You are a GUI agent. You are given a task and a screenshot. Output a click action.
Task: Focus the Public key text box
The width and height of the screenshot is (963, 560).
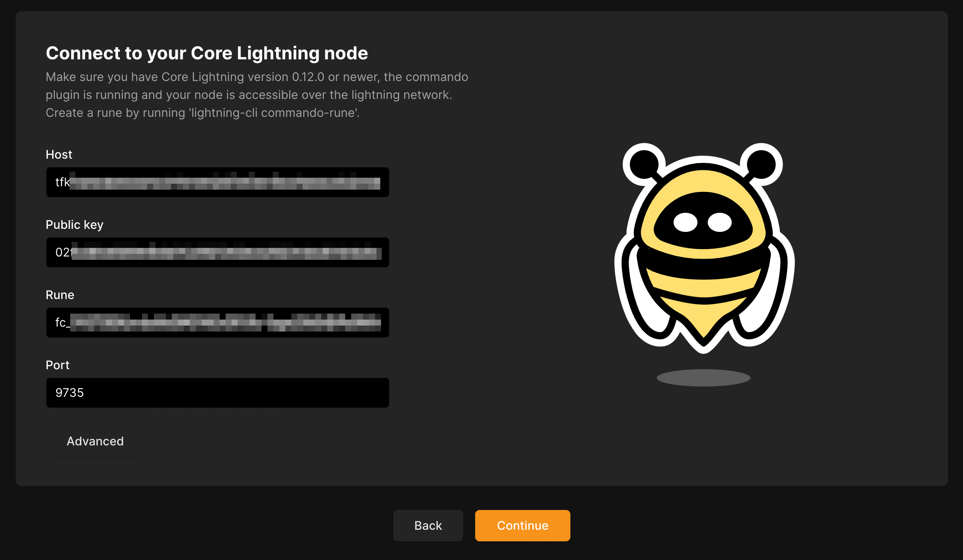click(217, 252)
